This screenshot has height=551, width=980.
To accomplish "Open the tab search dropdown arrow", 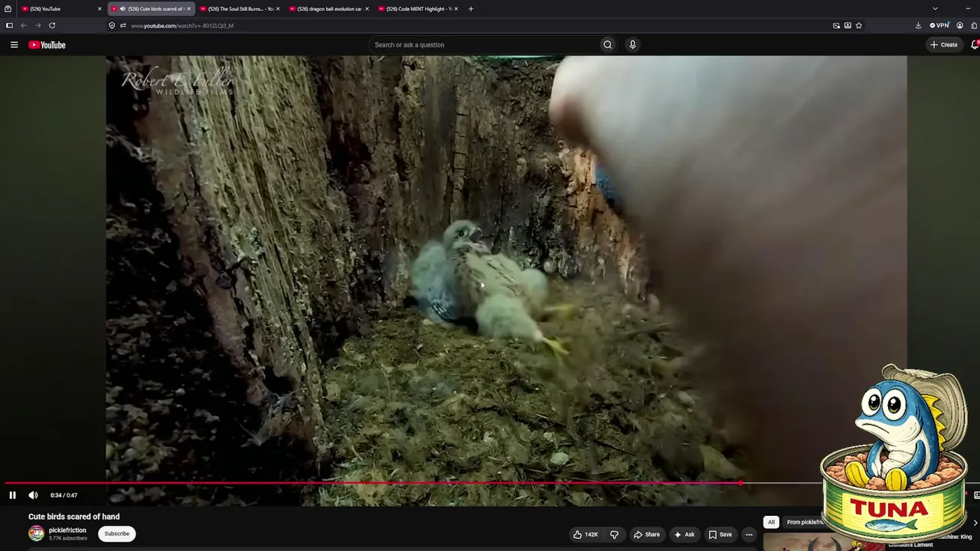I will (x=935, y=8).
